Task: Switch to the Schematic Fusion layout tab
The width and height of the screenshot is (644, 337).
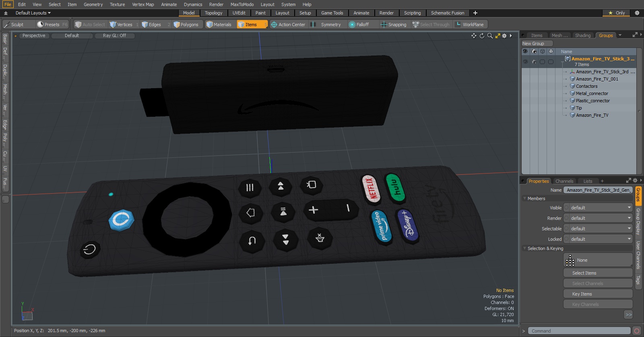Action: click(x=448, y=13)
